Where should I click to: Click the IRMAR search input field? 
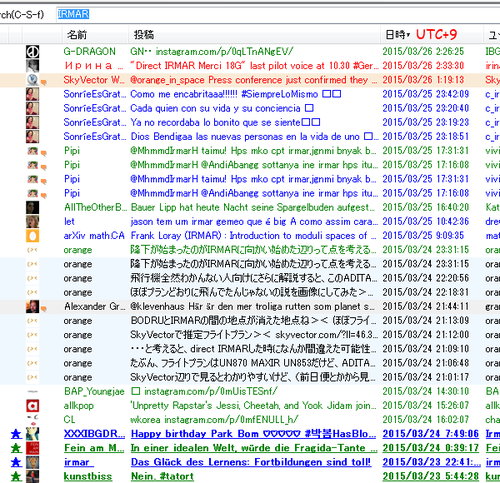pyautogui.click(x=278, y=14)
